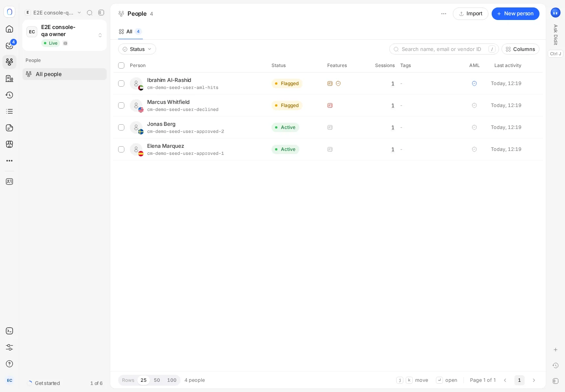
Task: Click the red ID feature icon for Marcus Whitfield
Action: pyautogui.click(x=330, y=105)
